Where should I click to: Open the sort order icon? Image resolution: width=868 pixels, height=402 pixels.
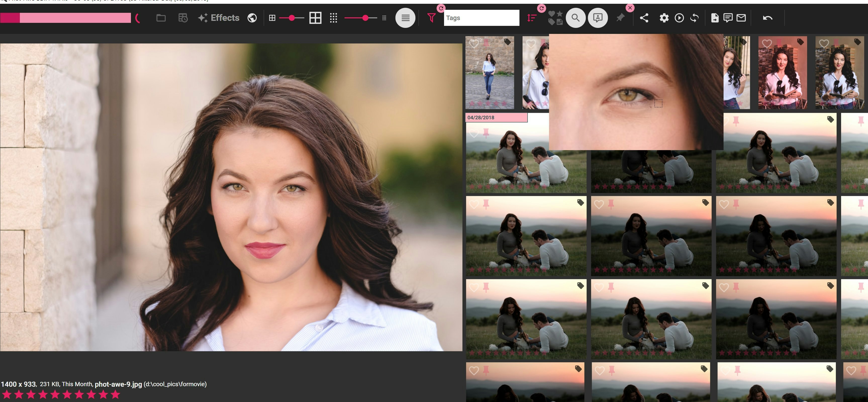532,18
